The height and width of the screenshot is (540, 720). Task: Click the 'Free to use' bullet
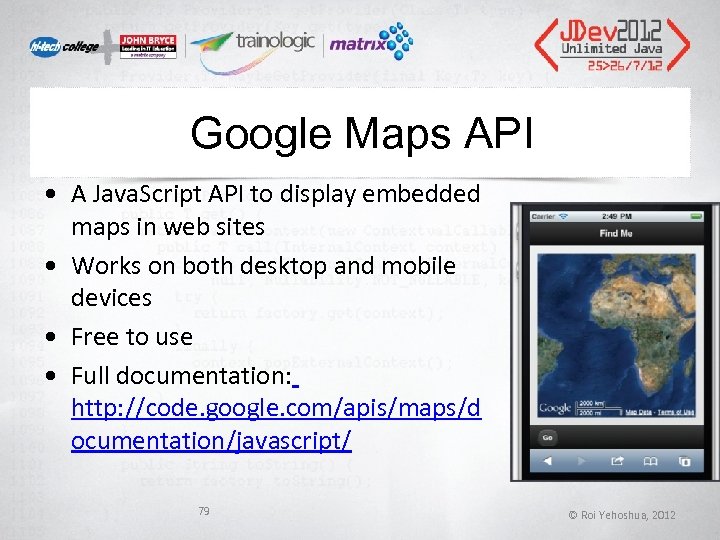(132, 337)
